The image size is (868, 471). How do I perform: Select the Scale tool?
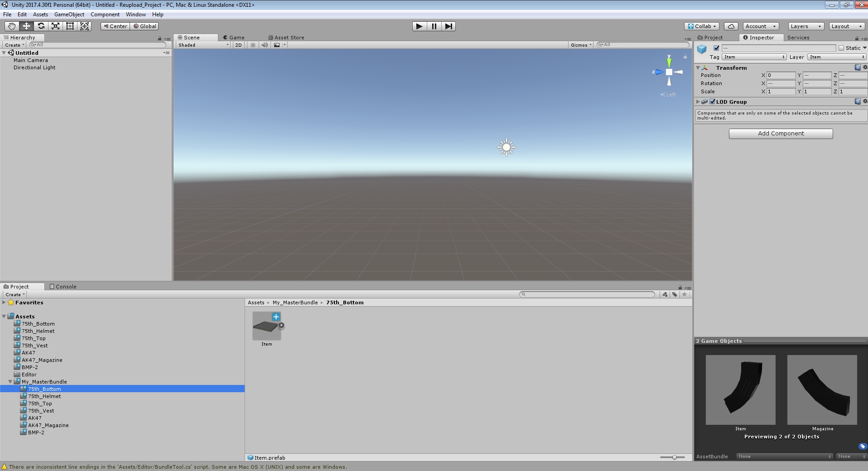click(x=55, y=26)
